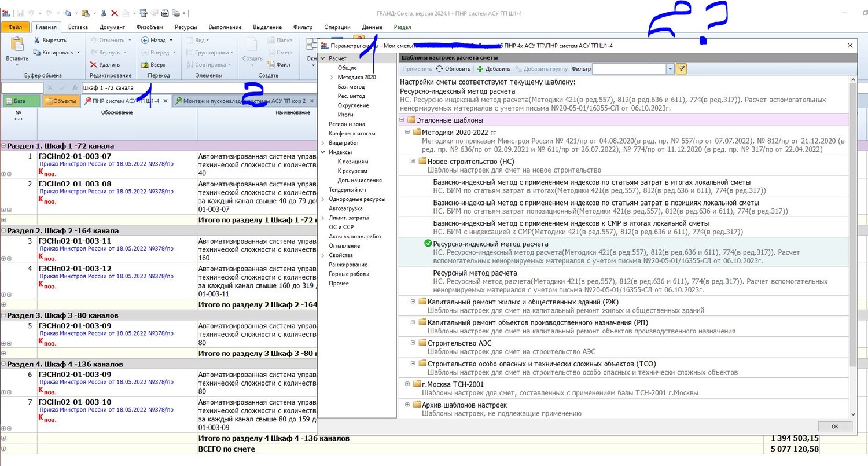Click the red Delete (Удалить) cross icon
868x466 pixels.
click(93, 65)
